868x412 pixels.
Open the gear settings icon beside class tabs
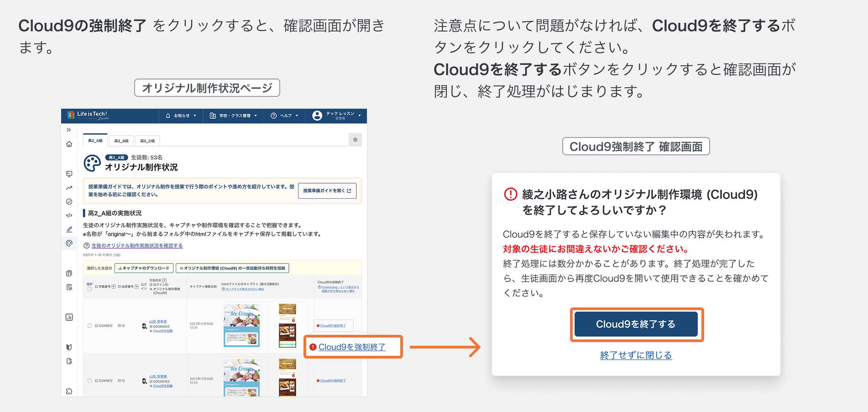tap(355, 140)
